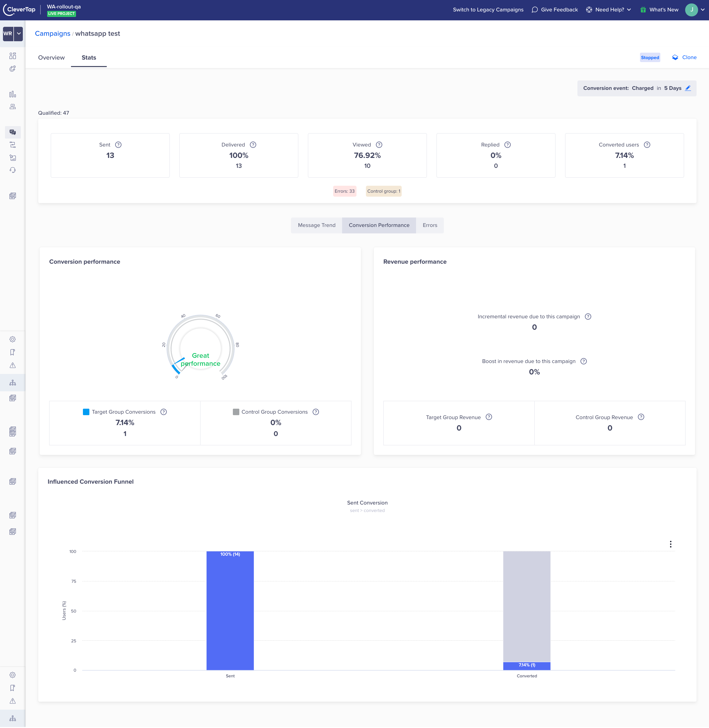Click the headset support sidebar icon
The image size is (709, 728).
pyautogui.click(x=13, y=170)
